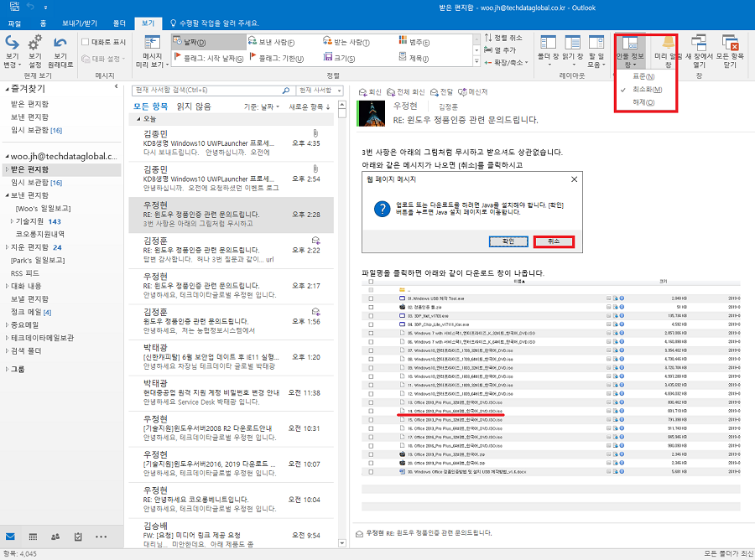The height and width of the screenshot is (560, 755).
Task: Open 정크 메일 [4] folder
Action: pyautogui.click(x=31, y=312)
